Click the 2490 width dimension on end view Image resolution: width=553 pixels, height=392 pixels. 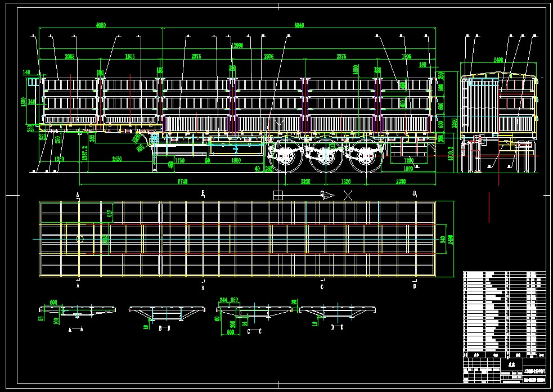(x=498, y=60)
